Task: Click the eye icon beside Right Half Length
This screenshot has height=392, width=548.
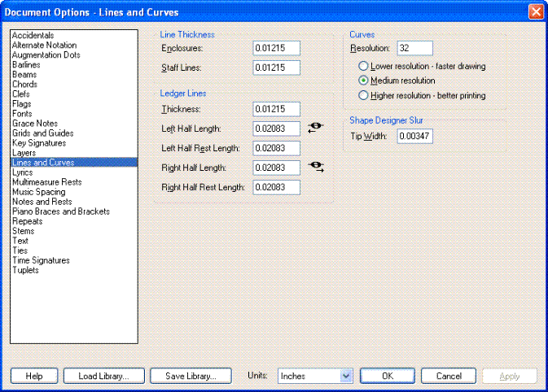Action: click(x=315, y=167)
